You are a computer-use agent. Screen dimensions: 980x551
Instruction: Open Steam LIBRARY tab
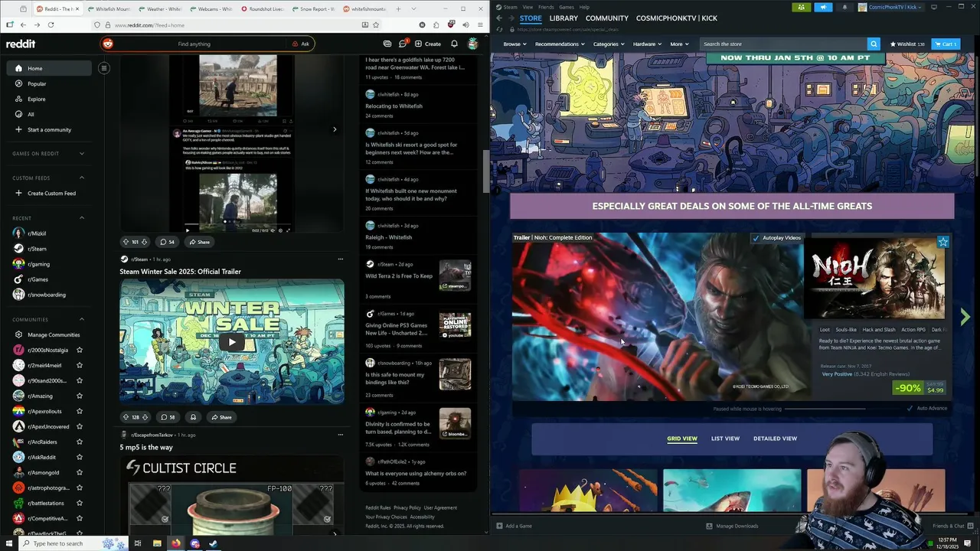click(x=563, y=18)
